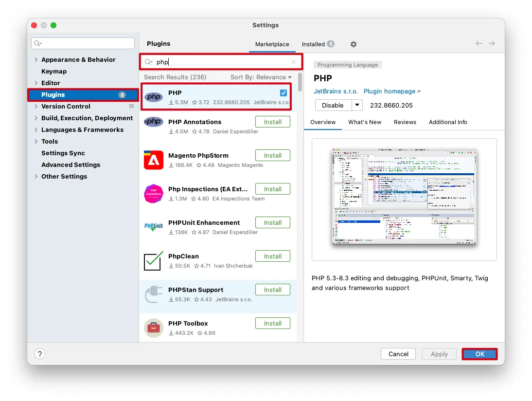The image size is (532, 401).
Task: Install the PHP Annotations plugin
Action: pos(272,122)
